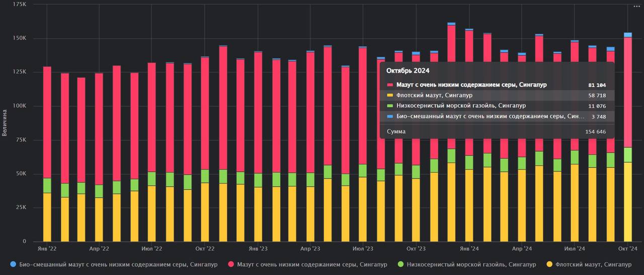
Task: Click the green segment of the Окт '24 bar
Action: pos(628,154)
